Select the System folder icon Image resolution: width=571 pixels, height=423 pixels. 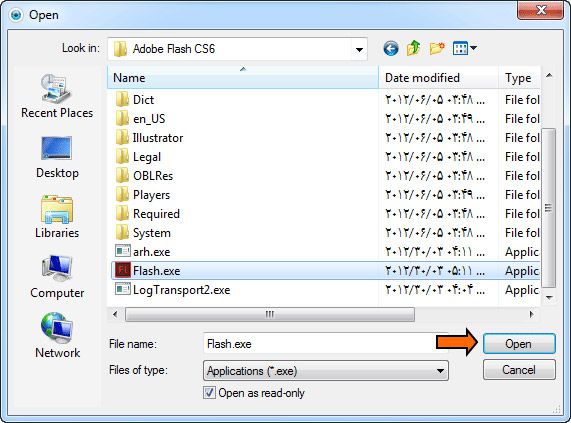point(122,232)
